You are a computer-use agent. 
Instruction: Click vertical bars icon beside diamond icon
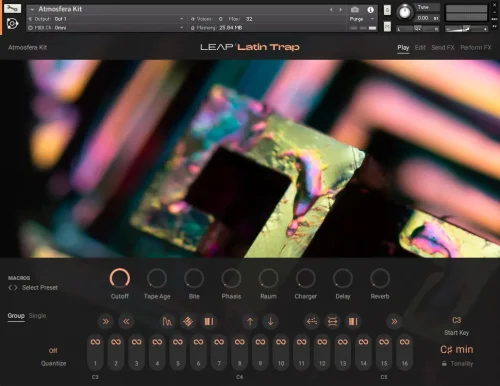[209, 321]
